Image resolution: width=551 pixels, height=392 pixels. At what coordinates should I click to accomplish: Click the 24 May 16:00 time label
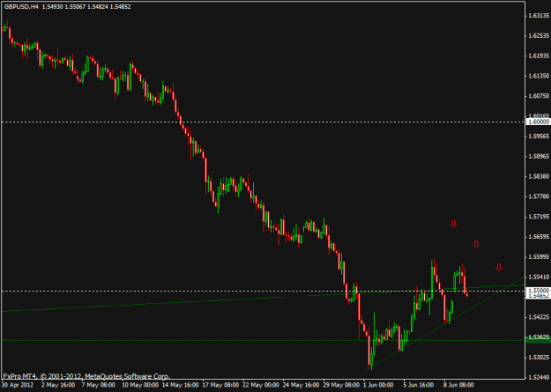[302, 385]
